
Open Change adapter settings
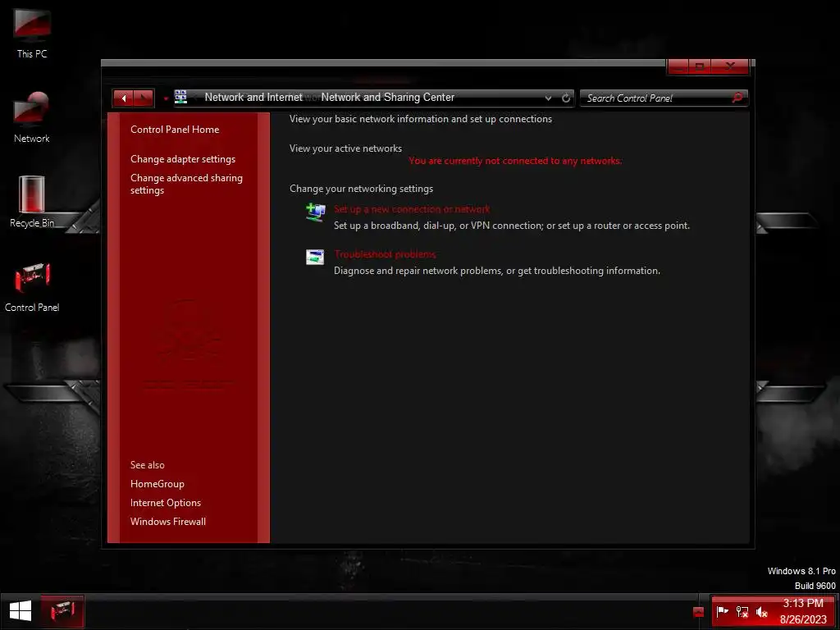click(183, 159)
